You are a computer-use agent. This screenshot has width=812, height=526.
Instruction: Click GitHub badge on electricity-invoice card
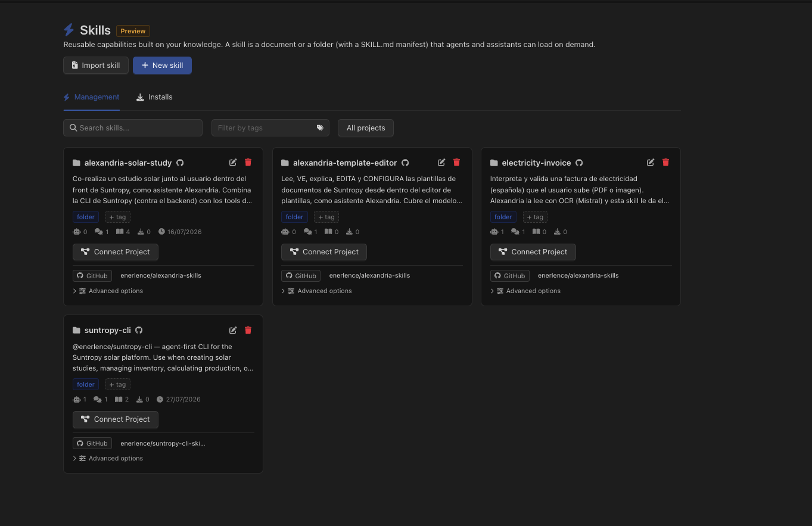510,276
